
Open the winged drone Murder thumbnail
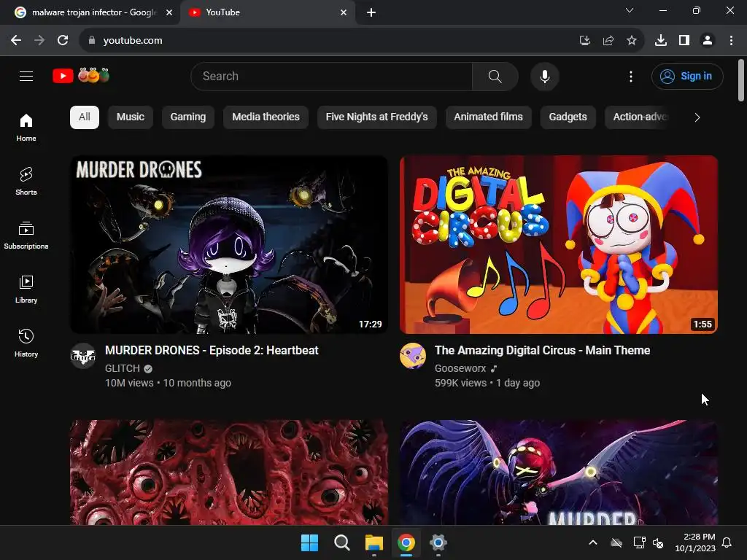point(559,472)
